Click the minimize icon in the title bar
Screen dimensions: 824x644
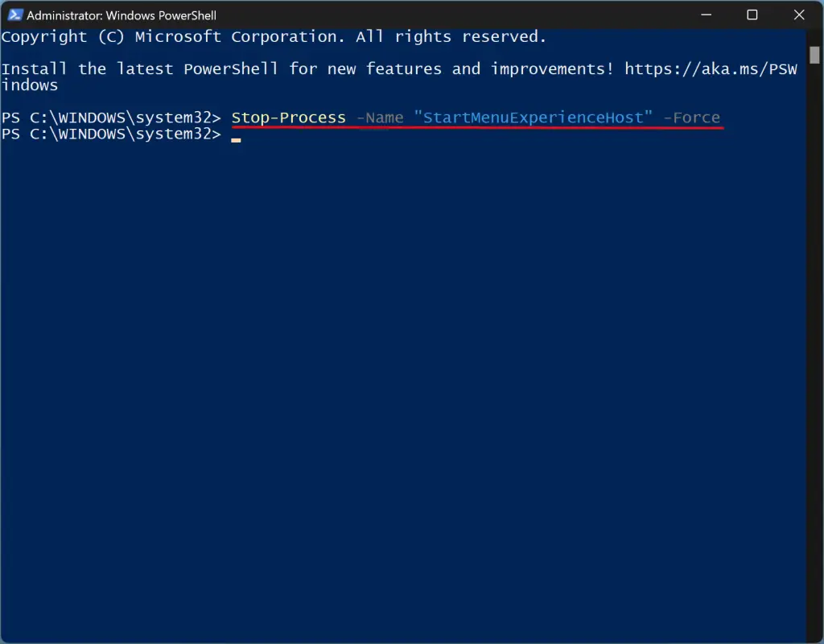tap(706, 14)
